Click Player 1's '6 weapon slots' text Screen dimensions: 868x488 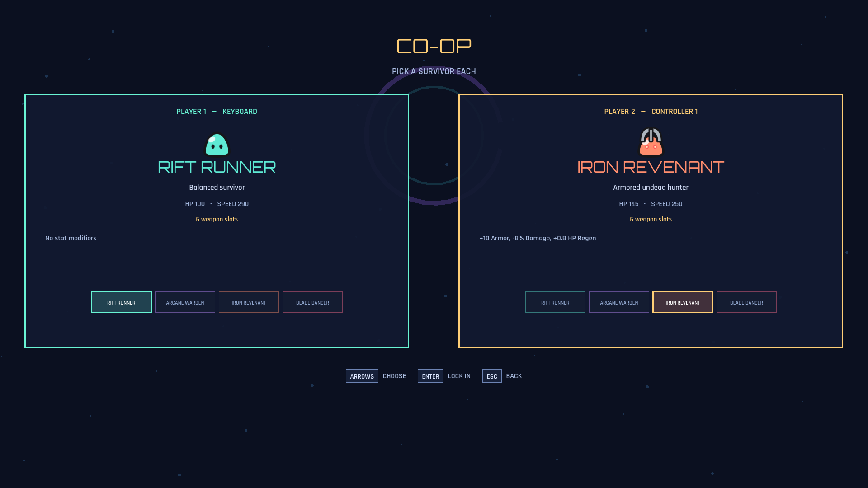(x=217, y=219)
